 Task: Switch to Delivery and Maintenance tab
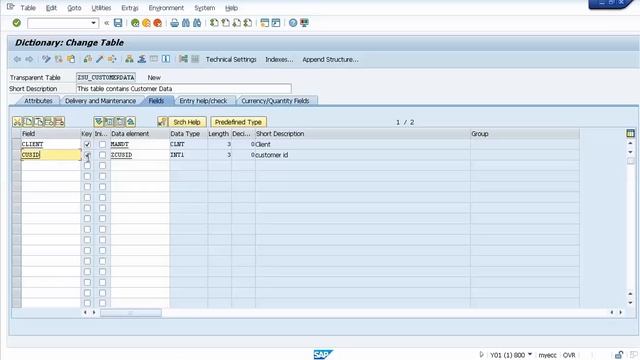click(x=100, y=101)
